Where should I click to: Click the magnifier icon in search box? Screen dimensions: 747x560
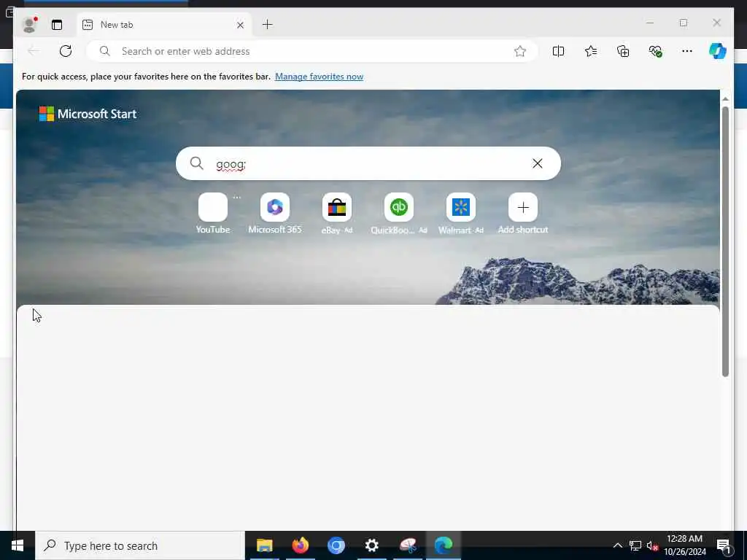197,163
